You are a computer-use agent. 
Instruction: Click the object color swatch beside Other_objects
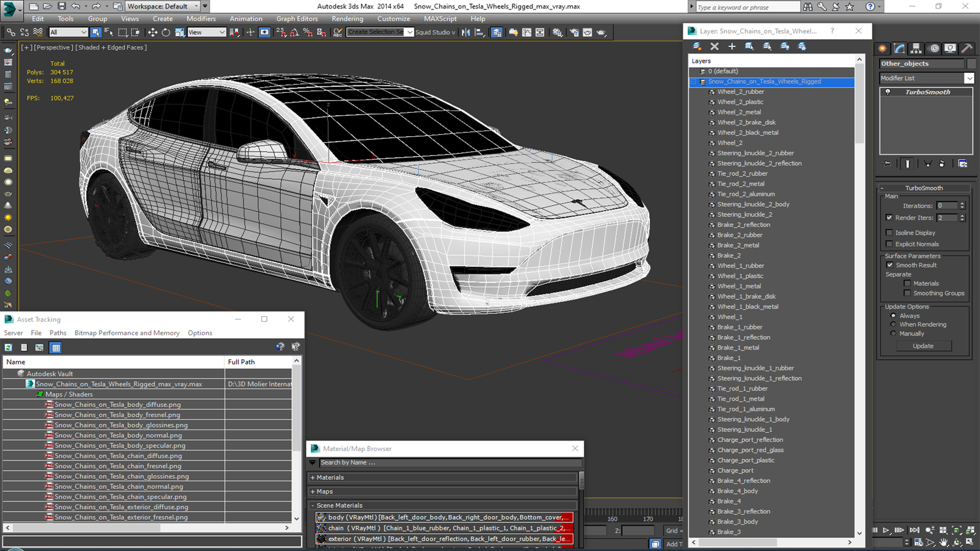pyautogui.click(x=971, y=64)
